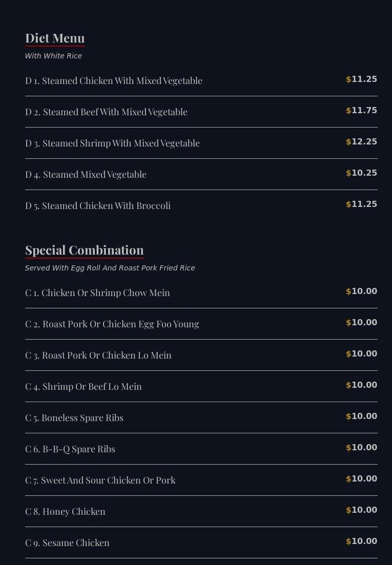The width and height of the screenshot is (392, 565).
Task: Choose D 2. Steamed Beef With Mixed Vegetable
Action: tap(106, 112)
